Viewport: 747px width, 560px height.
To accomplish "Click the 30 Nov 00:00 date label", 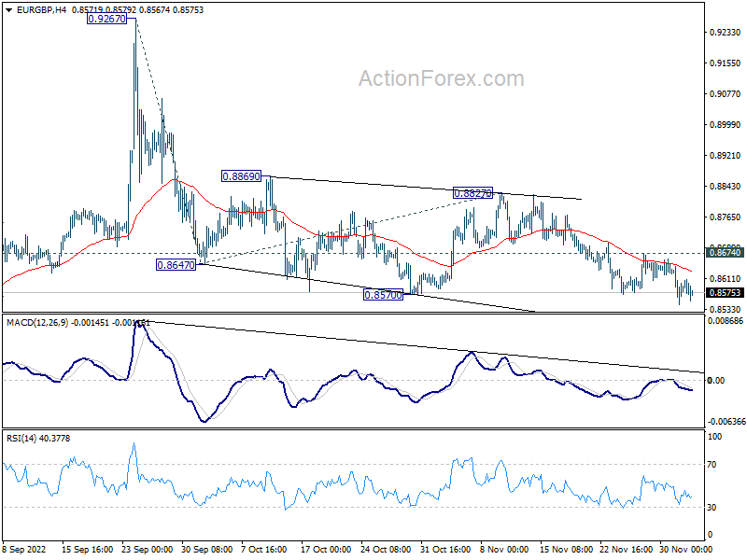I will coord(686,550).
